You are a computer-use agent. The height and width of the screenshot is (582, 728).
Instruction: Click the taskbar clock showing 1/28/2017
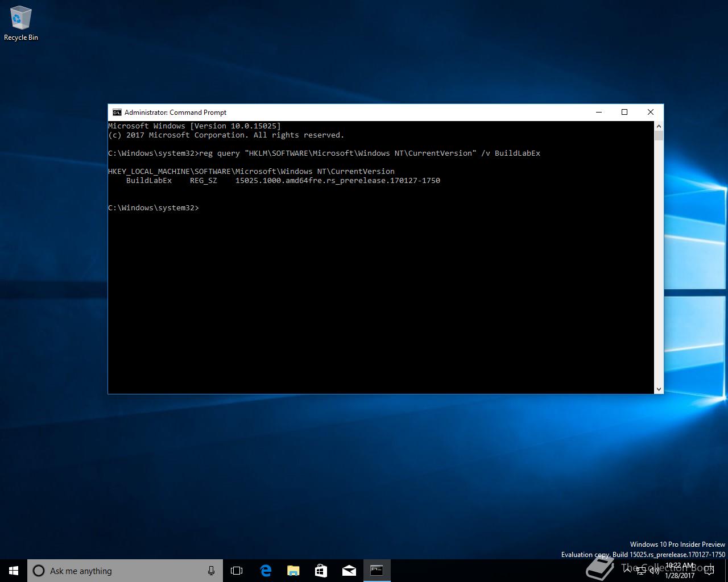(680, 571)
